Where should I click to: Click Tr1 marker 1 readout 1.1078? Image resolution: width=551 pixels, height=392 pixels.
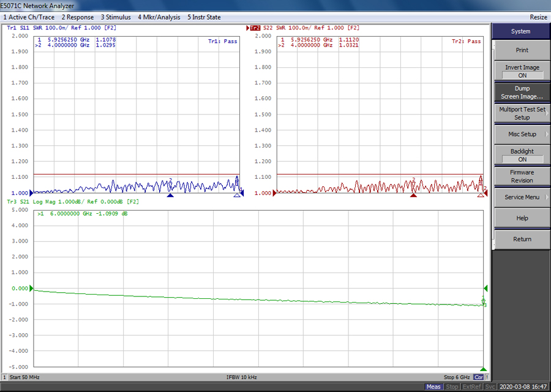pos(105,40)
